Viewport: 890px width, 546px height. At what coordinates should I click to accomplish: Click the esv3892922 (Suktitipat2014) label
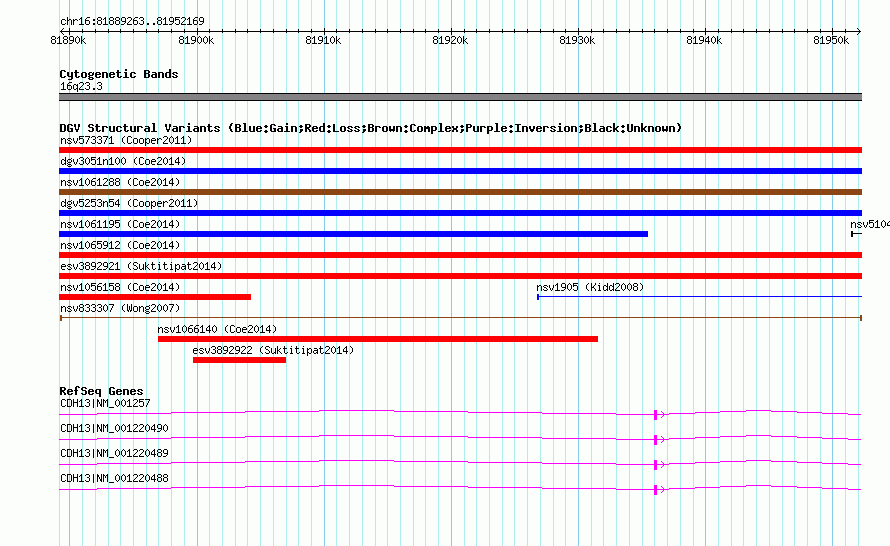(273, 350)
